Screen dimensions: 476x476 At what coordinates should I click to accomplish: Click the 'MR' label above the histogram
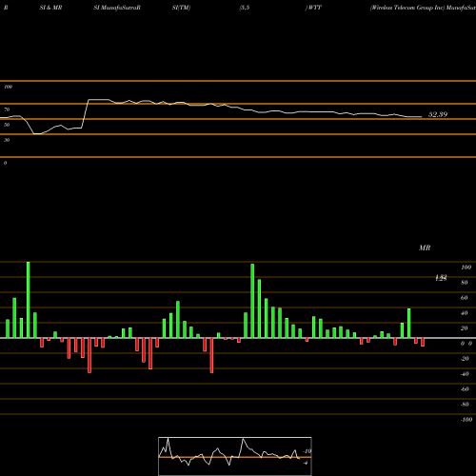[425, 248]
